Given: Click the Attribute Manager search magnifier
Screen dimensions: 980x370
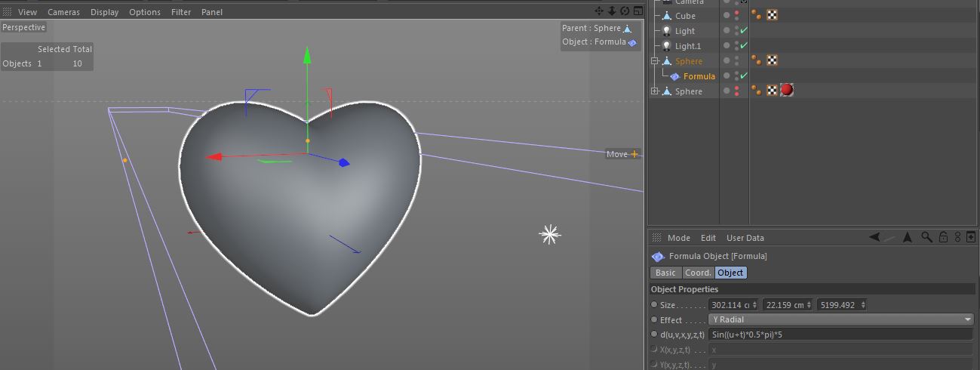Looking at the screenshot, I should tap(927, 237).
